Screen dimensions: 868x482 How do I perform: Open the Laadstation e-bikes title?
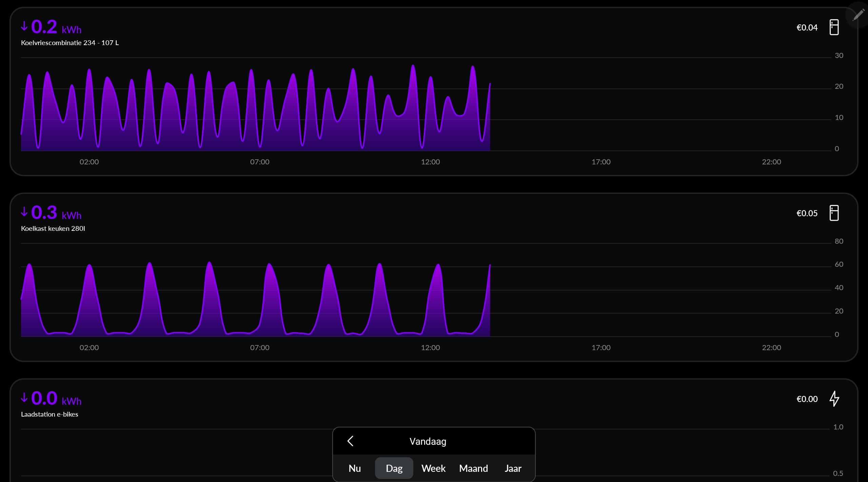tap(50, 414)
